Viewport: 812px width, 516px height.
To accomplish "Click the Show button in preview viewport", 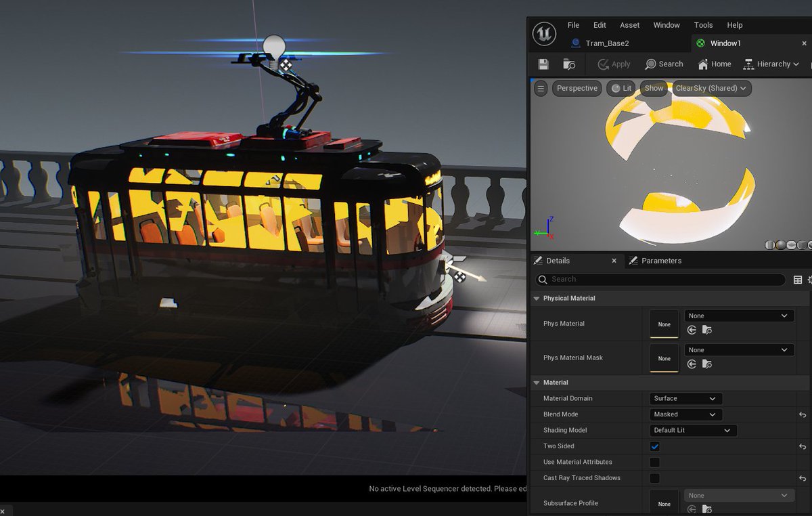I will pos(654,88).
